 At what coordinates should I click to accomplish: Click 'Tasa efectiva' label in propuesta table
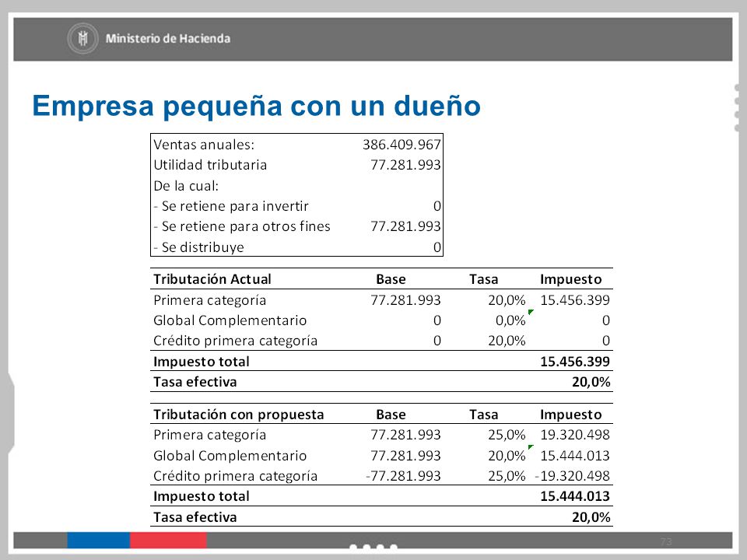pyautogui.click(x=195, y=517)
